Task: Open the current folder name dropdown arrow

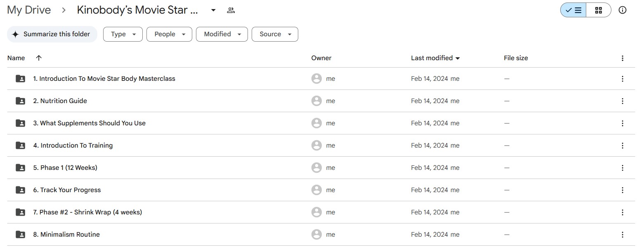Action: (x=213, y=10)
